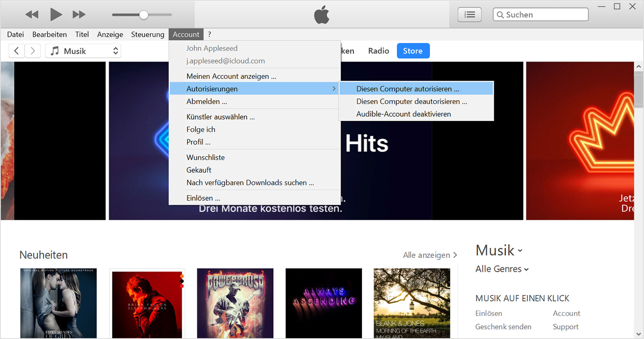Switch to the Store tab
This screenshot has width=644, height=339.
tap(413, 51)
